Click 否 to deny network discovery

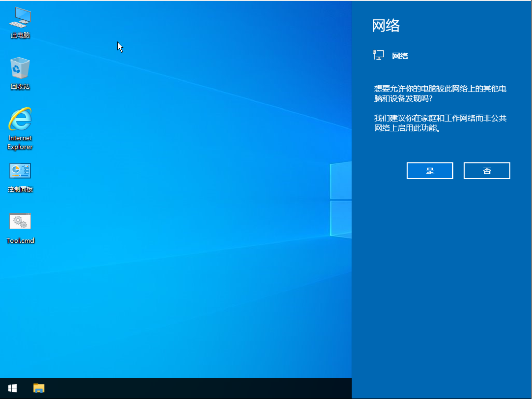point(486,170)
